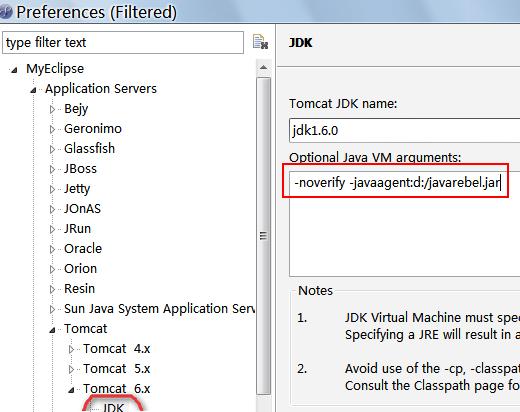
Task: Expand the Bejy server node
Action: tap(52, 109)
